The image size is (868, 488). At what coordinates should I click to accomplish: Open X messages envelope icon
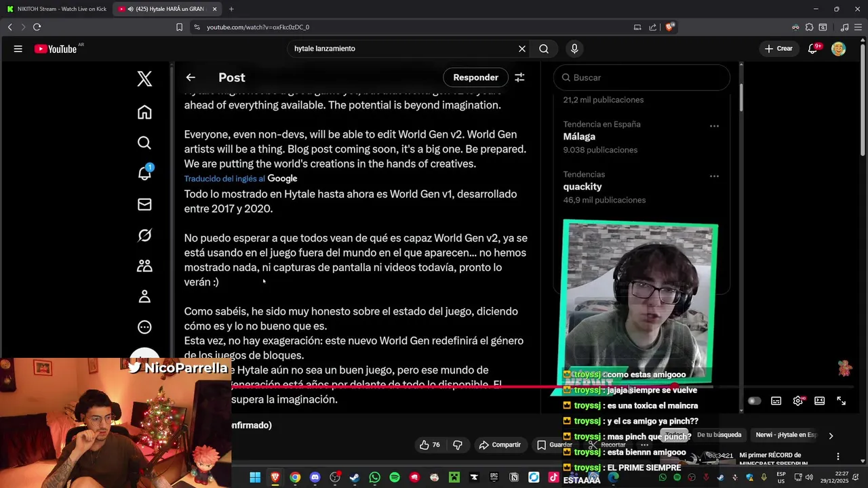pos(144,204)
